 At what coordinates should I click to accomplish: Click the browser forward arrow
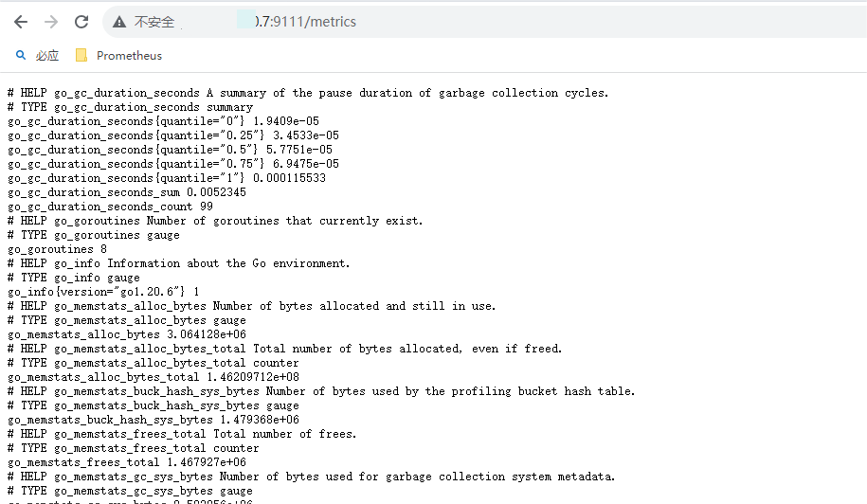51,22
